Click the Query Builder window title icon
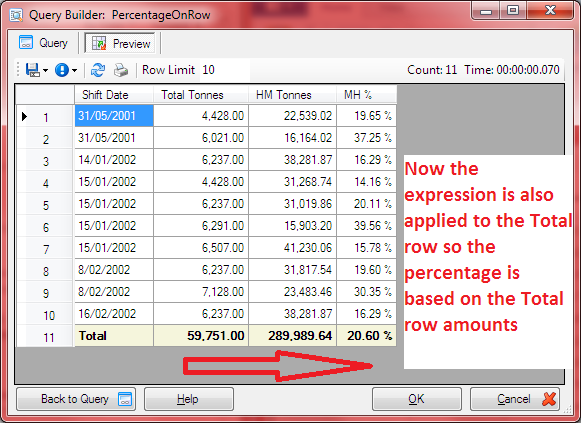581x423 pixels. tap(16, 15)
